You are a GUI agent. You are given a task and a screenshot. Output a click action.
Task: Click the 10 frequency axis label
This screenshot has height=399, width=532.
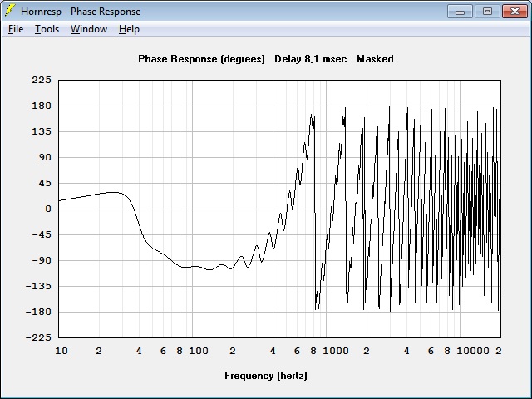[x=62, y=351]
